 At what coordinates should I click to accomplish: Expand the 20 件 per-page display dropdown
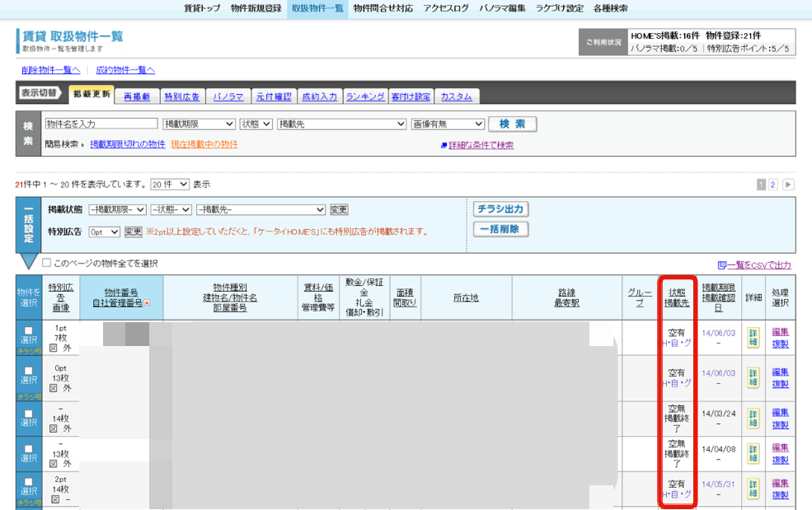170,185
